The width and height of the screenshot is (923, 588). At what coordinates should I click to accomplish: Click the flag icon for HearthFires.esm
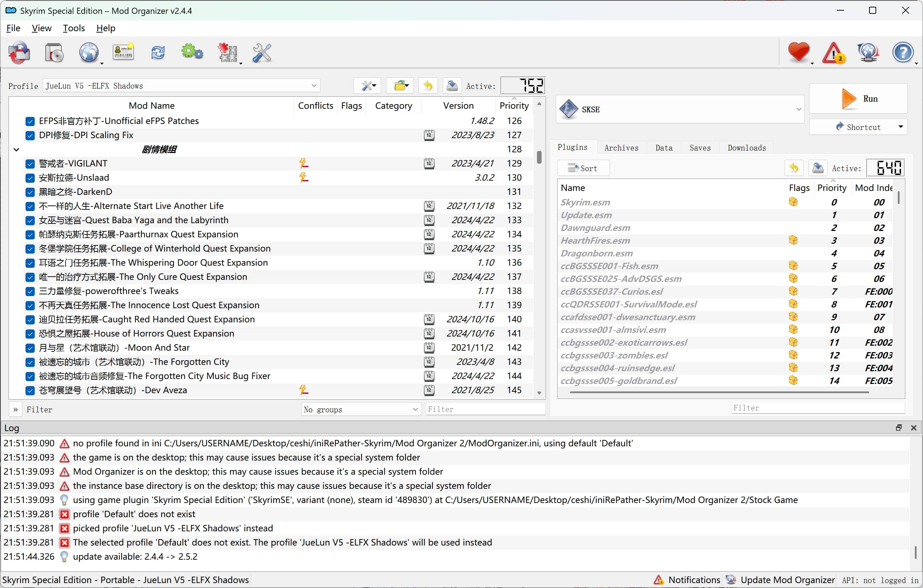[793, 240]
